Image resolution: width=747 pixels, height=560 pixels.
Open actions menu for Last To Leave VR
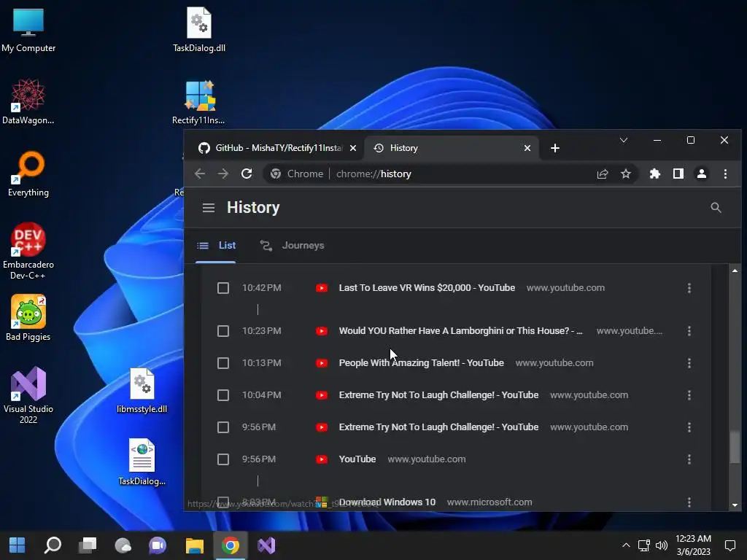(689, 288)
